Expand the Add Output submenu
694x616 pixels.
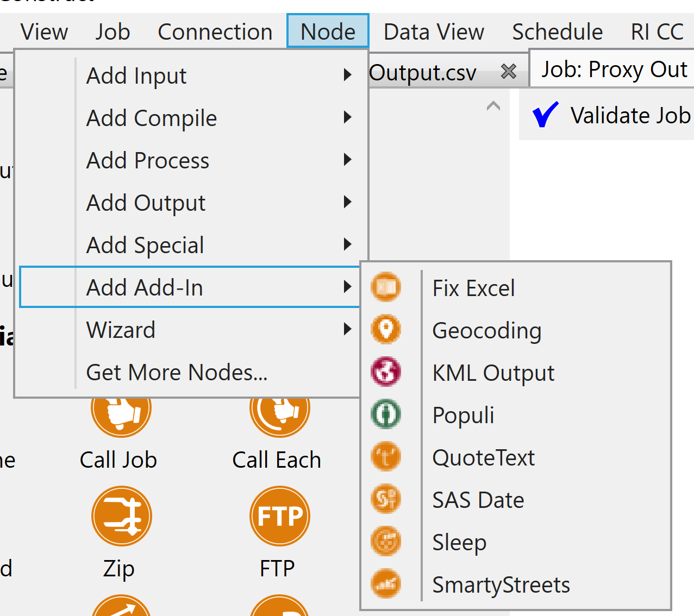point(145,203)
